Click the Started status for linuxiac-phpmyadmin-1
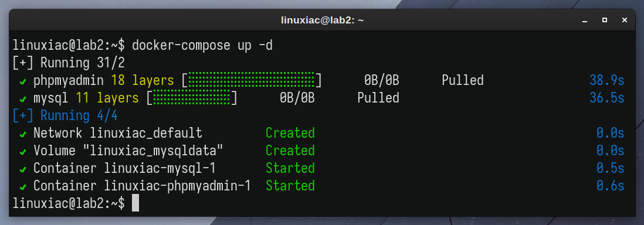 coord(290,186)
